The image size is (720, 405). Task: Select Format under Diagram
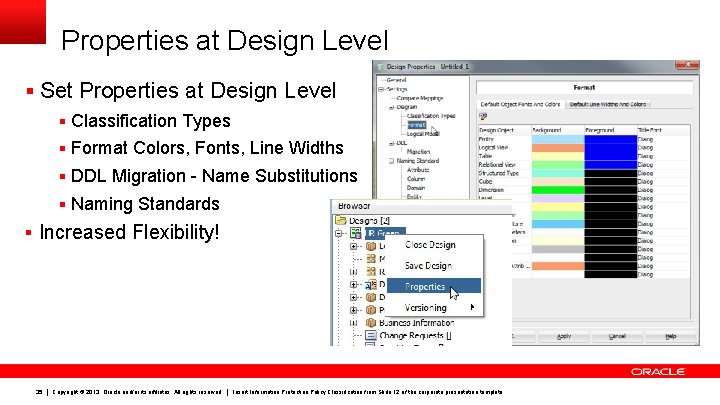click(x=416, y=125)
